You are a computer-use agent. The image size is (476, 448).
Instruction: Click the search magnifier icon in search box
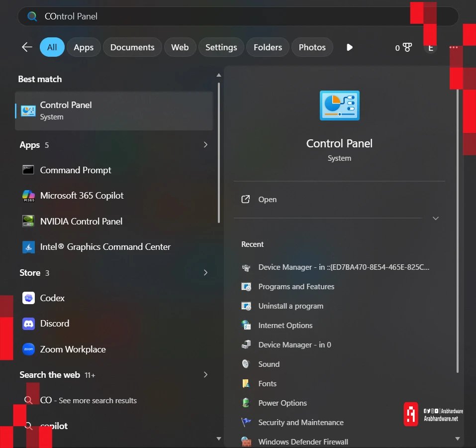tap(32, 16)
